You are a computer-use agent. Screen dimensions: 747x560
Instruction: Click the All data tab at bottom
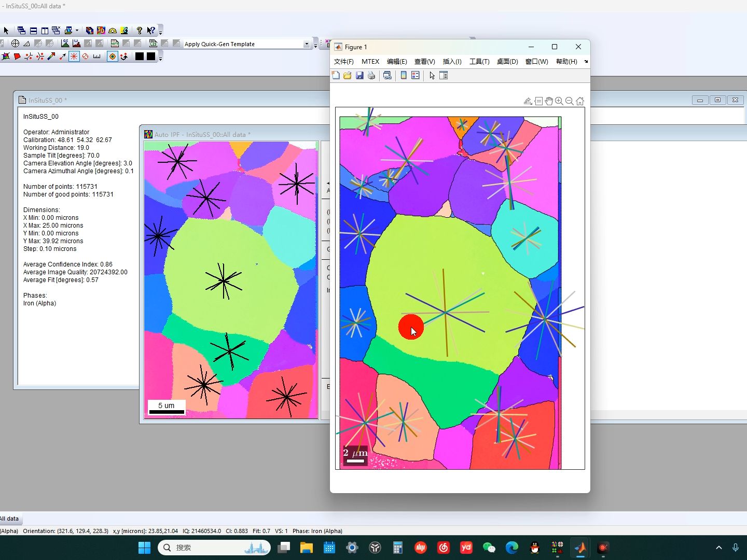[10, 519]
